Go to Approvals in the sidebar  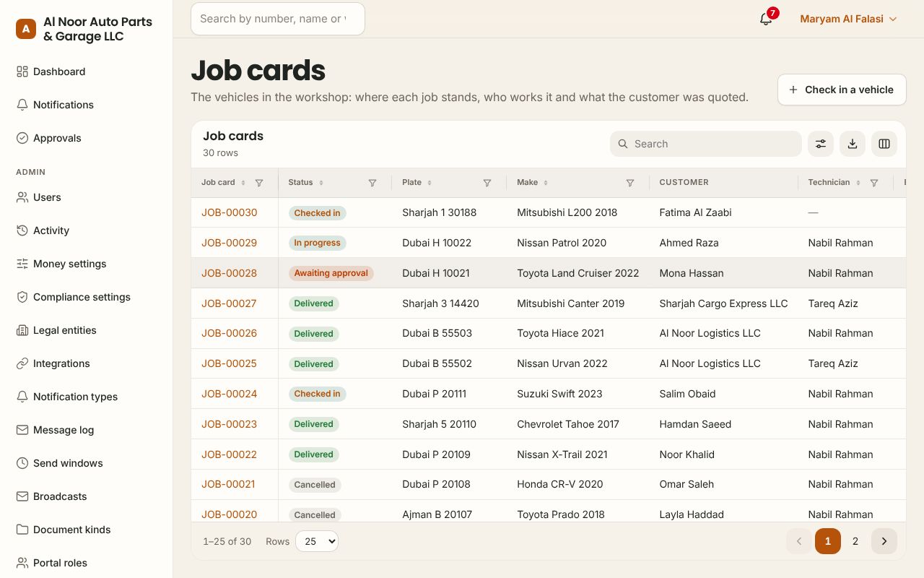point(87,138)
